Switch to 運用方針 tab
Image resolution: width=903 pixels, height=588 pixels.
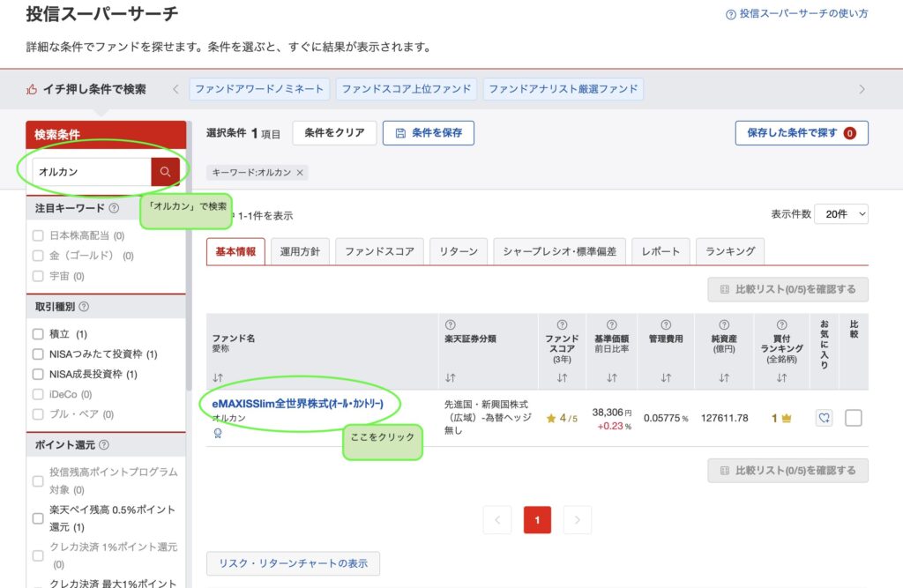[x=300, y=251]
